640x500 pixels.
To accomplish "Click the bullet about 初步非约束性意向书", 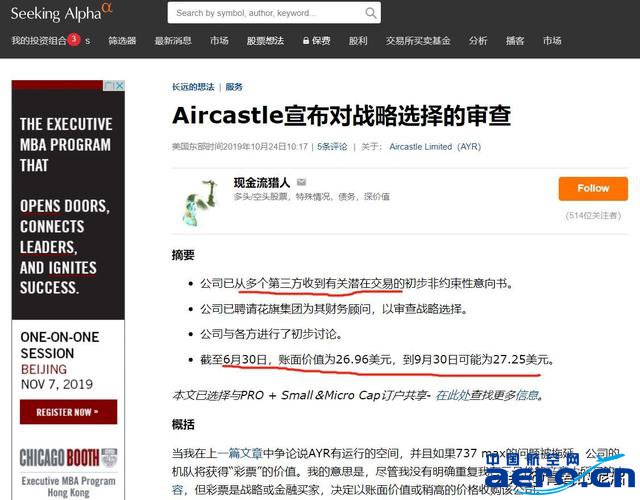I will (x=356, y=283).
